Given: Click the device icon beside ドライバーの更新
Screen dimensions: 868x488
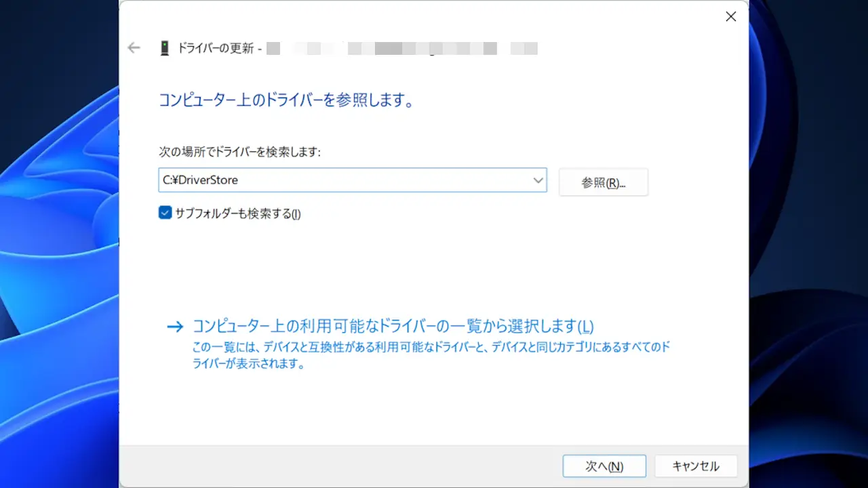Looking at the screenshot, I should click(x=164, y=48).
